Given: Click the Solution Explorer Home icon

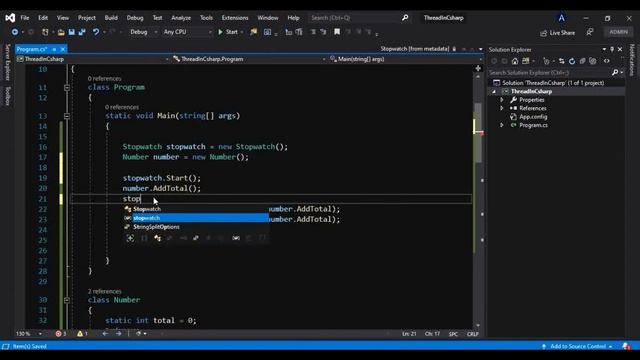Looking at the screenshot, I should 515,61.
